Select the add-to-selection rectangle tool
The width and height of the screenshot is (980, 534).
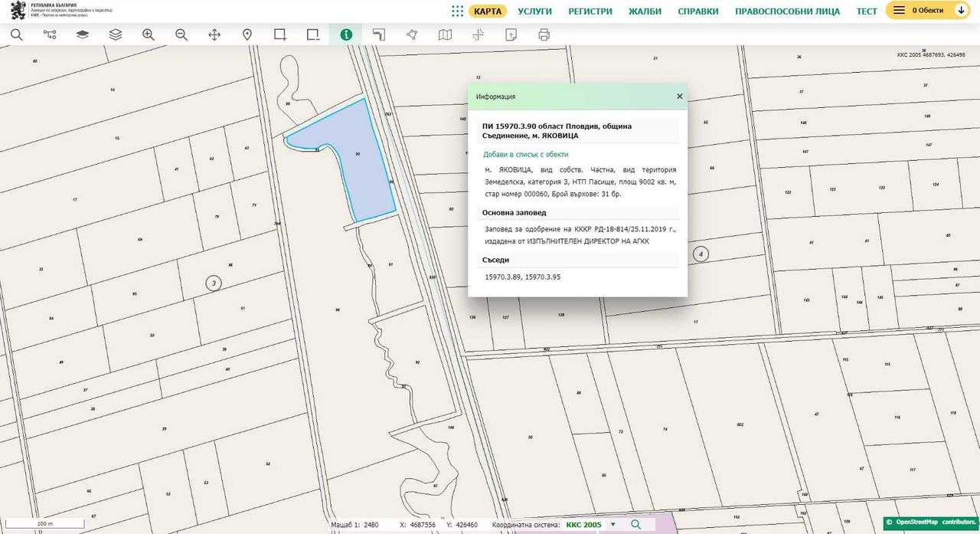pos(280,34)
